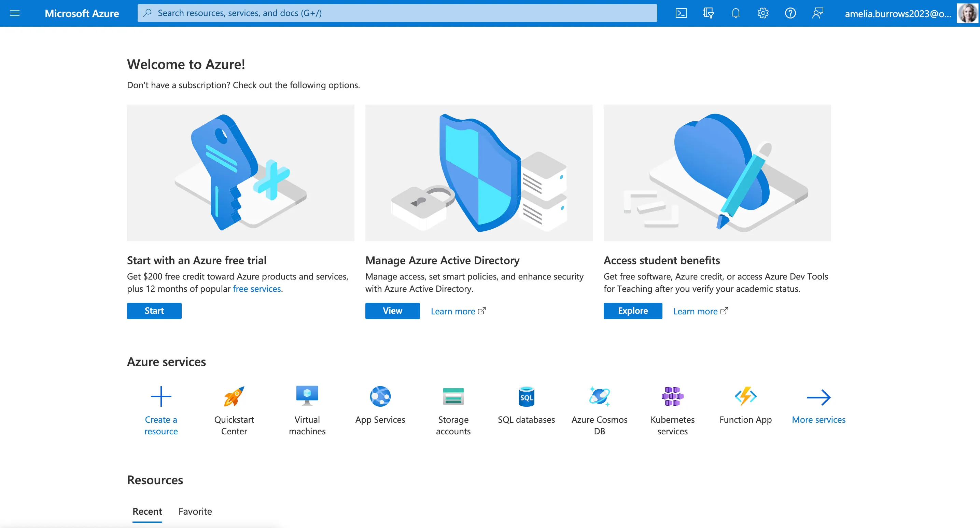This screenshot has height=528, width=980.
Task: Click the SQL databases label
Action: click(526, 420)
